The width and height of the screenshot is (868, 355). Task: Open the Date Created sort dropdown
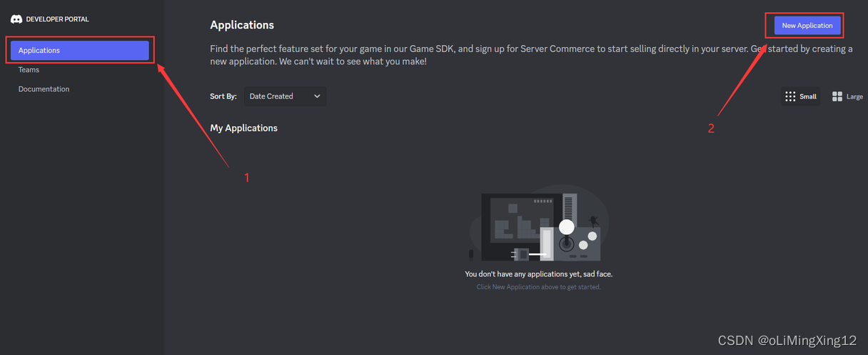tap(285, 96)
